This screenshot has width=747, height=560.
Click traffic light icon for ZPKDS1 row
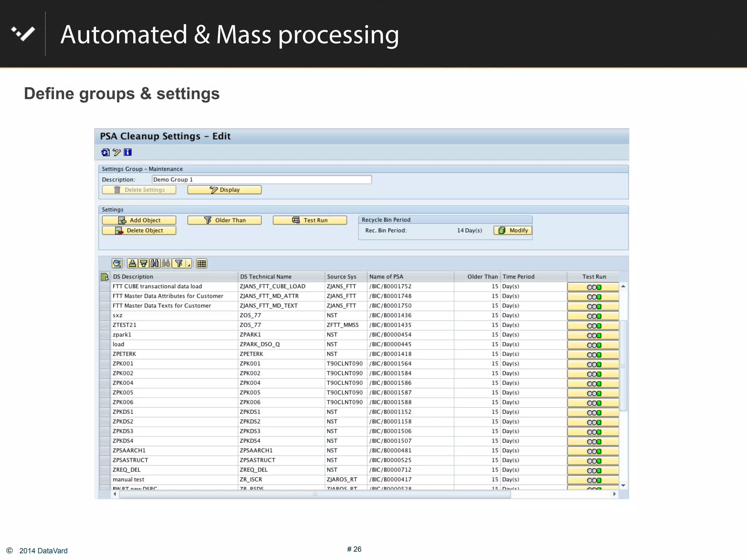[593, 412]
